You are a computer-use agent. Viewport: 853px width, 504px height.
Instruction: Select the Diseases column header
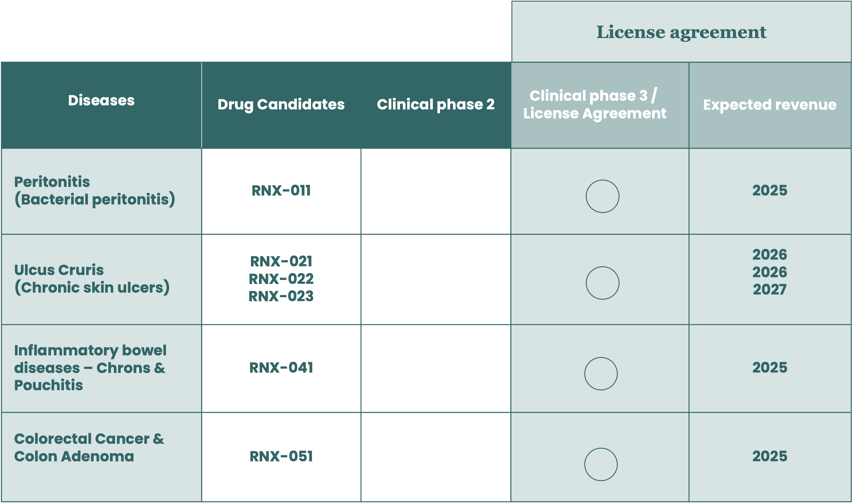click(101, 105)
